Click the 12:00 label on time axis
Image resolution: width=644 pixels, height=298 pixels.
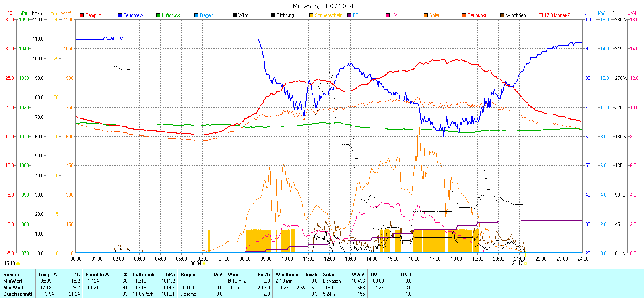(329, 259)
